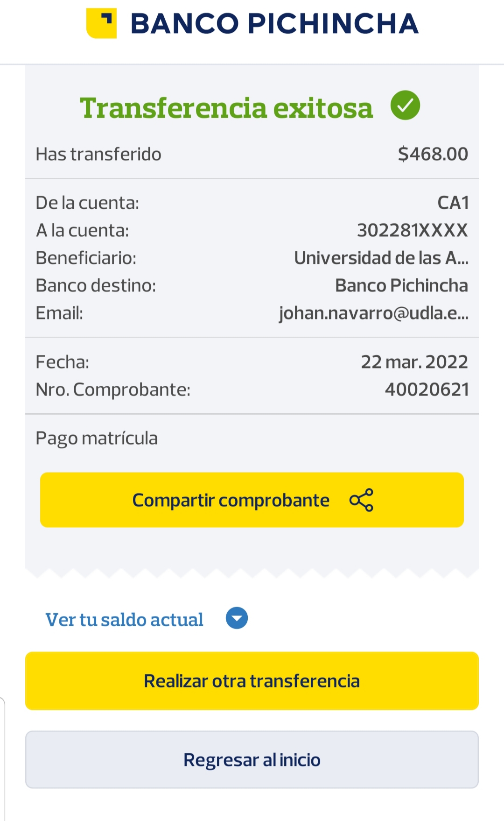Click the destination account number 302281XXXX

pyautogui.click(x=412, y=230)
